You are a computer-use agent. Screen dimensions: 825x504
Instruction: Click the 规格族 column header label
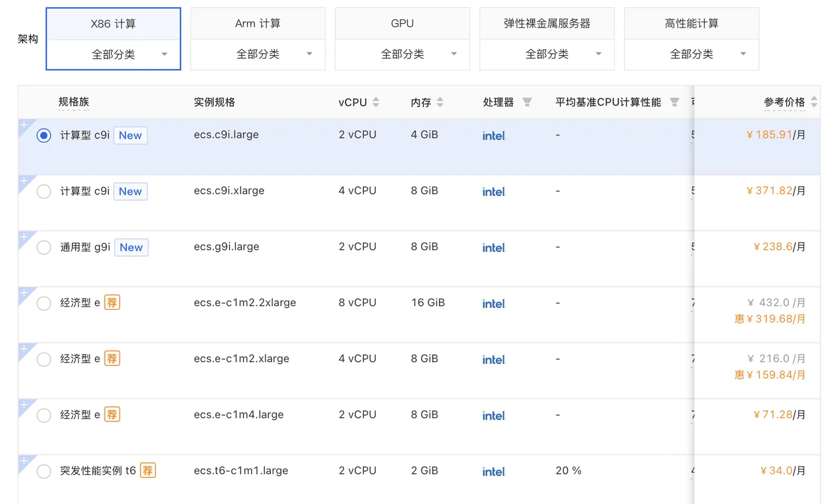point(74,102)
